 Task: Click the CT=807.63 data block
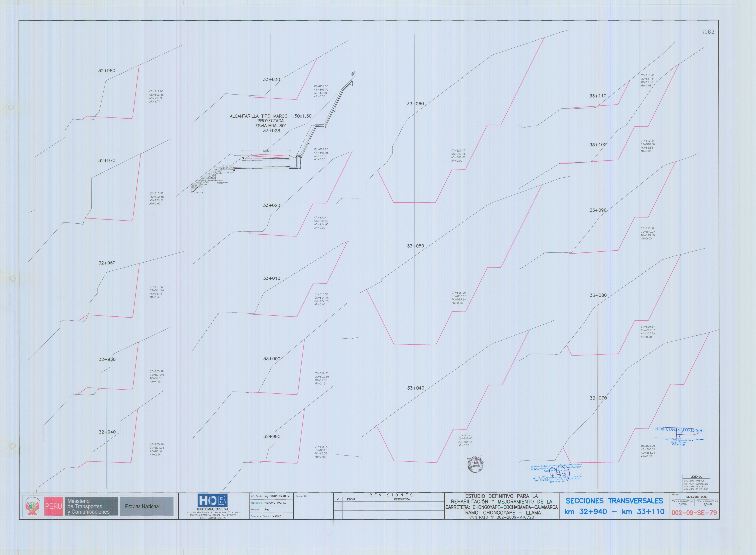[x=321, y=91]
